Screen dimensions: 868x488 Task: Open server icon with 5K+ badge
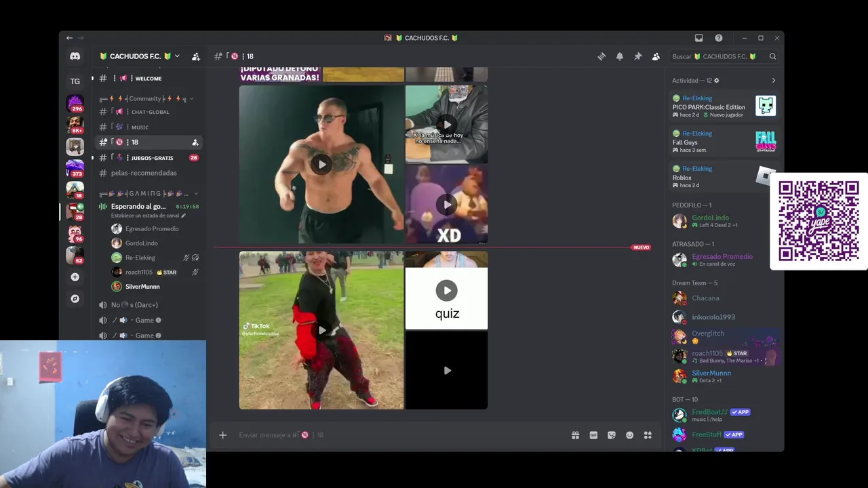(75, 125)
